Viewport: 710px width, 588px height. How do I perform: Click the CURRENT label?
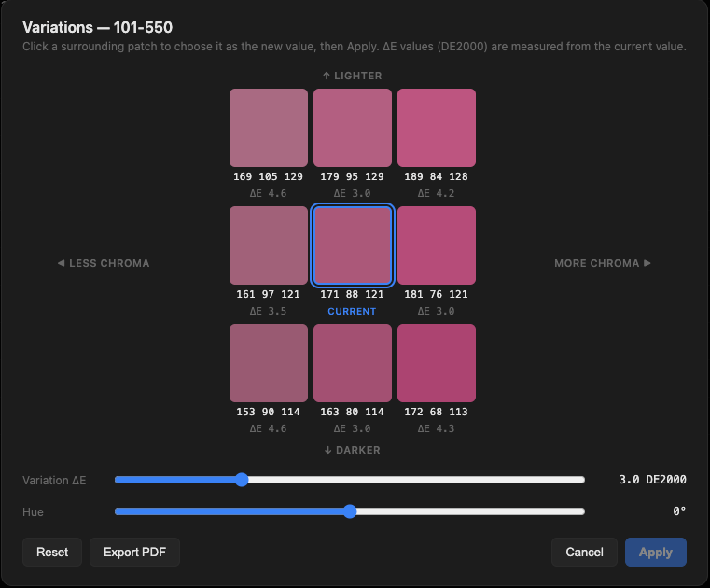[x=352, y=311]
